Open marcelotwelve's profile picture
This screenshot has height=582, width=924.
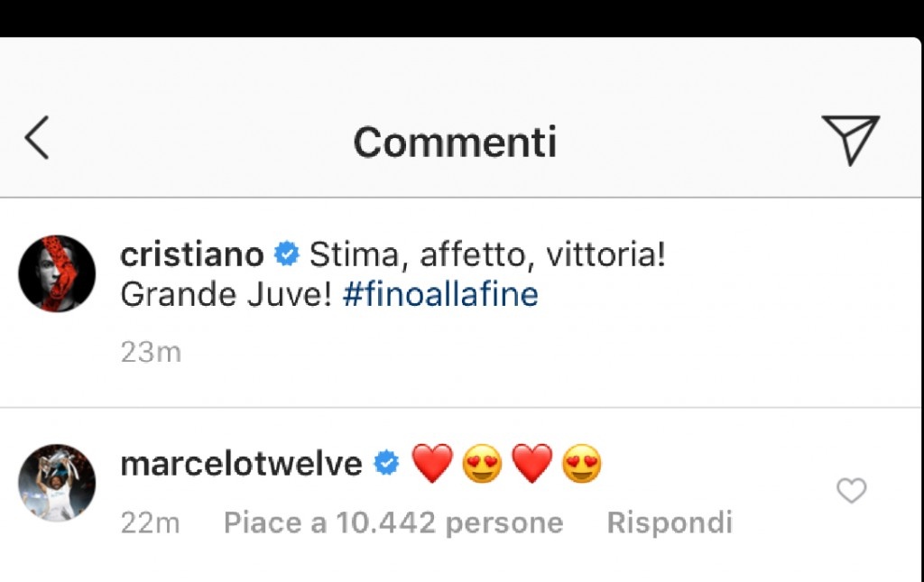pos(57,483)
